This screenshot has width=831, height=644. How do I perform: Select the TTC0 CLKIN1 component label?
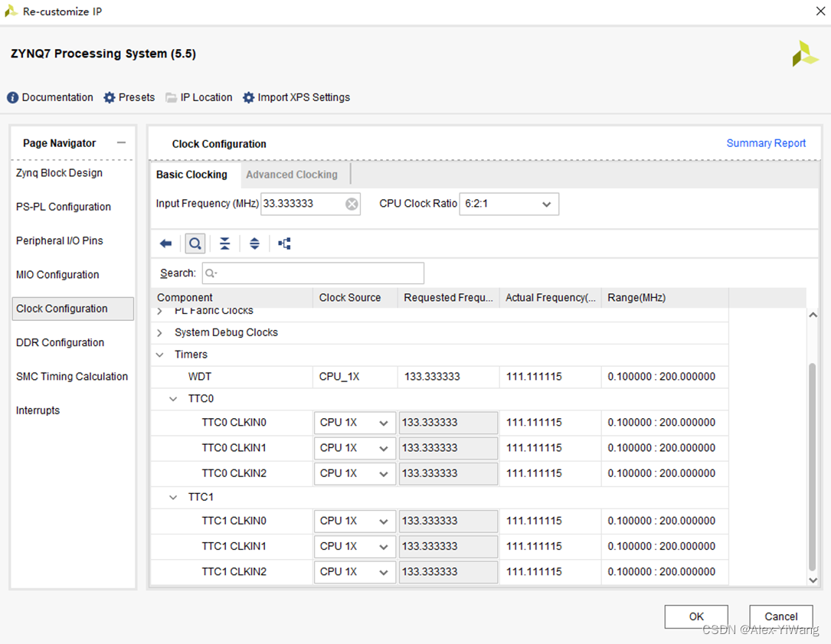(234, 449)
